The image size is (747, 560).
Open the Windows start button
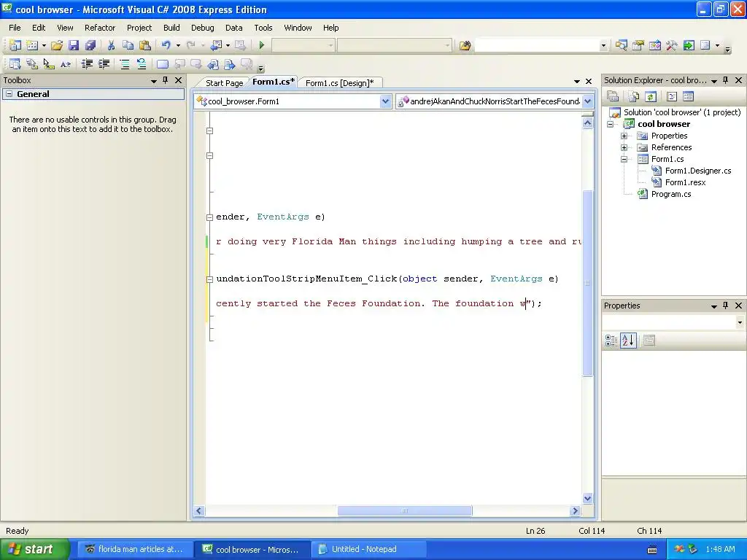pos(34,549)
